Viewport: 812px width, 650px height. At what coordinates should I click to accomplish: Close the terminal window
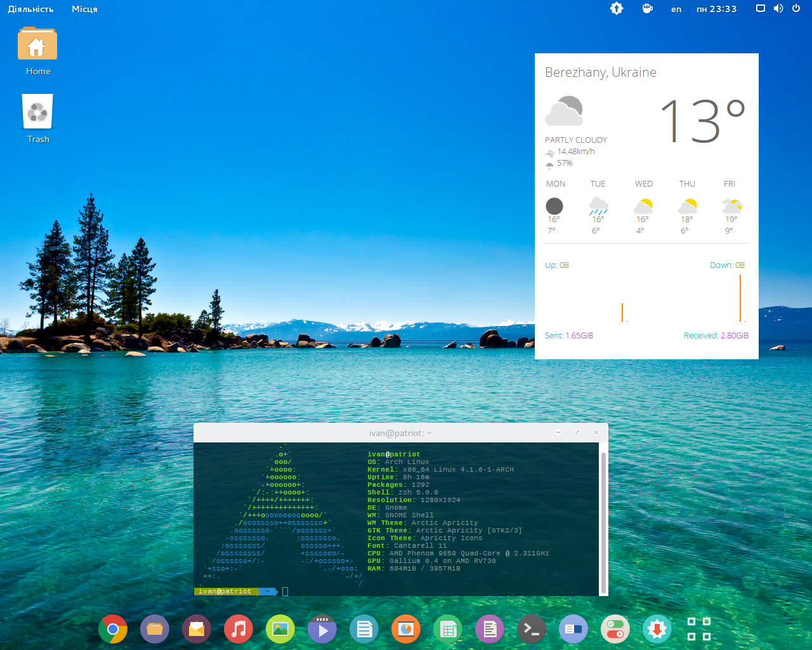pyautogui.click(x=596, y=432)
